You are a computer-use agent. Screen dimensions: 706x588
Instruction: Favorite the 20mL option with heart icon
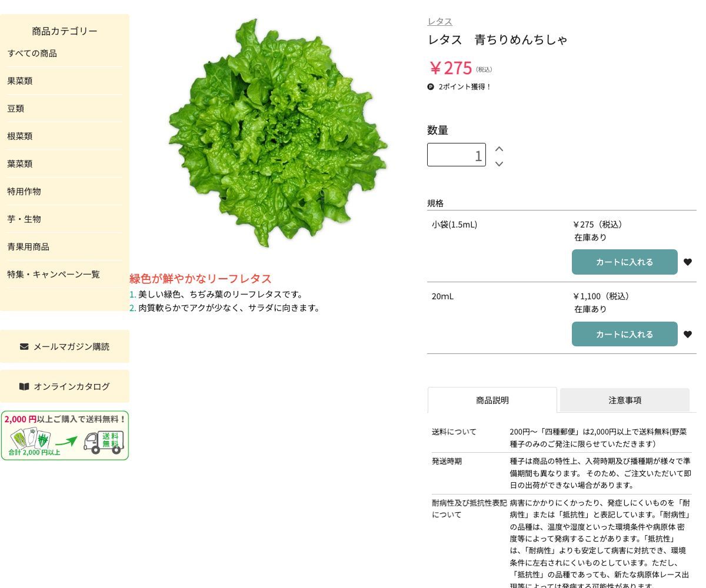(688, 334)
